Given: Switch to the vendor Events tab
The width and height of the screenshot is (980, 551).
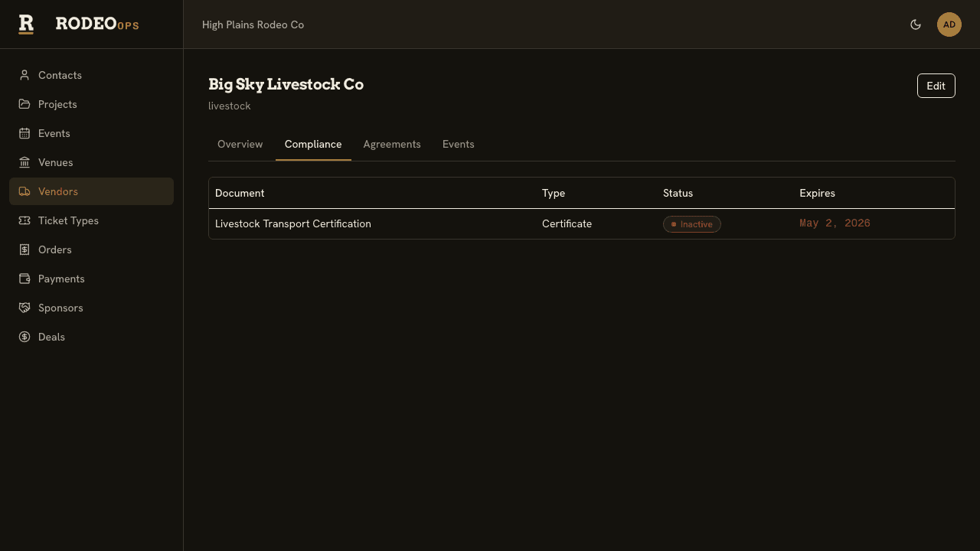Looking at the screenshot, I should 459,144.
